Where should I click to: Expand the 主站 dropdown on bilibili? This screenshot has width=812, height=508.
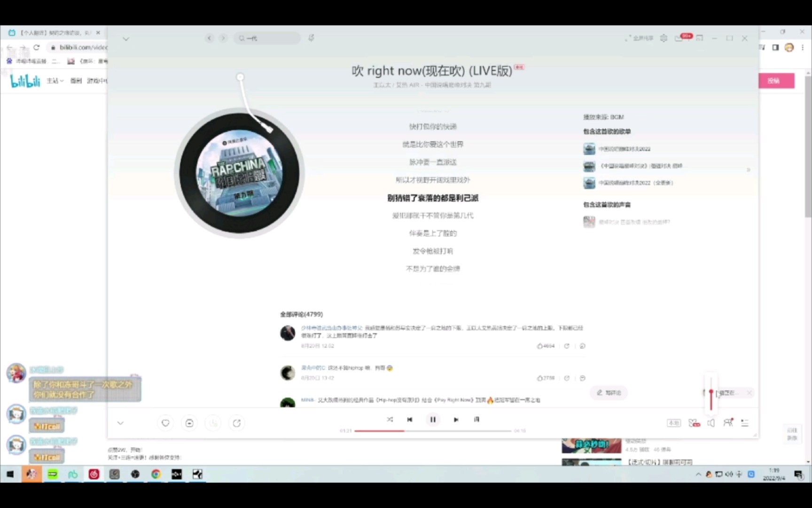tap(55, 81)
